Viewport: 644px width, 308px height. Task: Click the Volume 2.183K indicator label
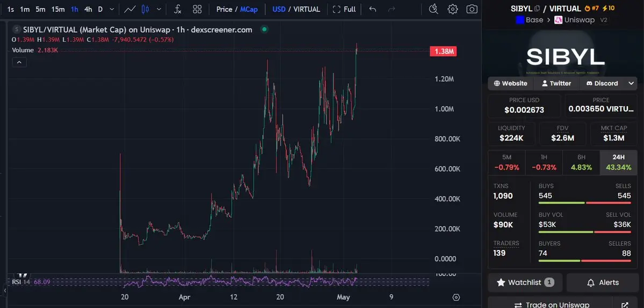(x=35, y=50)
